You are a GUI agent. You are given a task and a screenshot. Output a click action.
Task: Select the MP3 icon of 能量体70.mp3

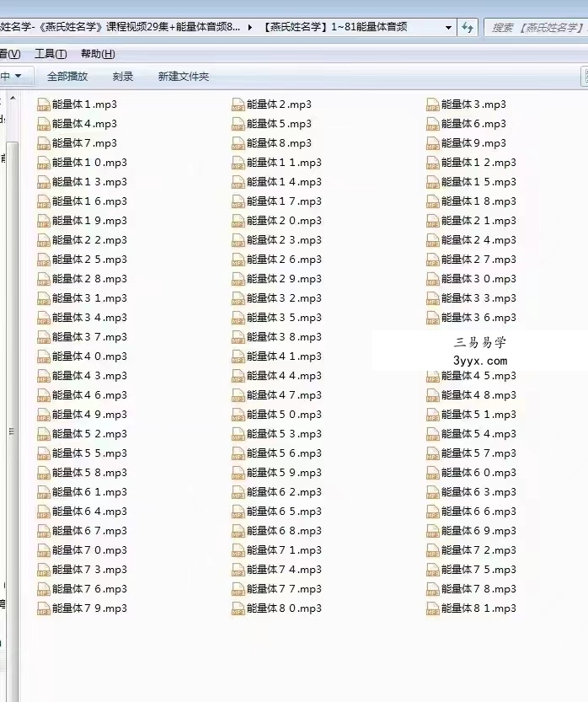pos(44,550)
